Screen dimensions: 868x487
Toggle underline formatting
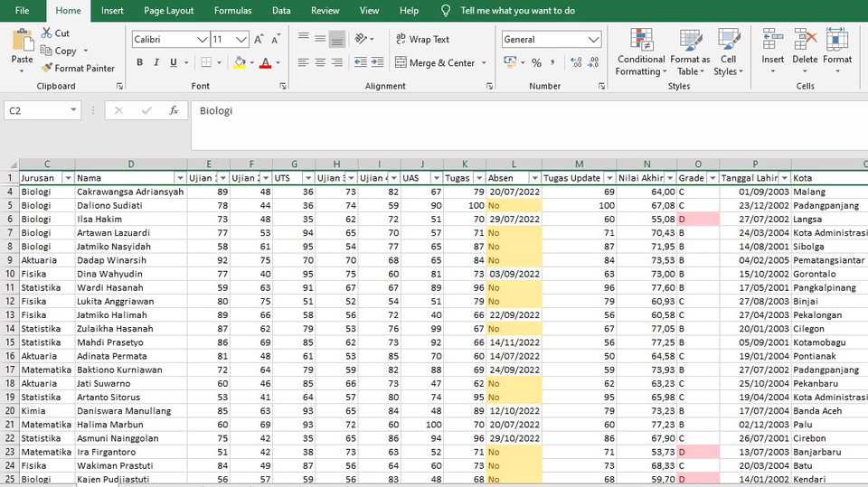click(174, 62)
